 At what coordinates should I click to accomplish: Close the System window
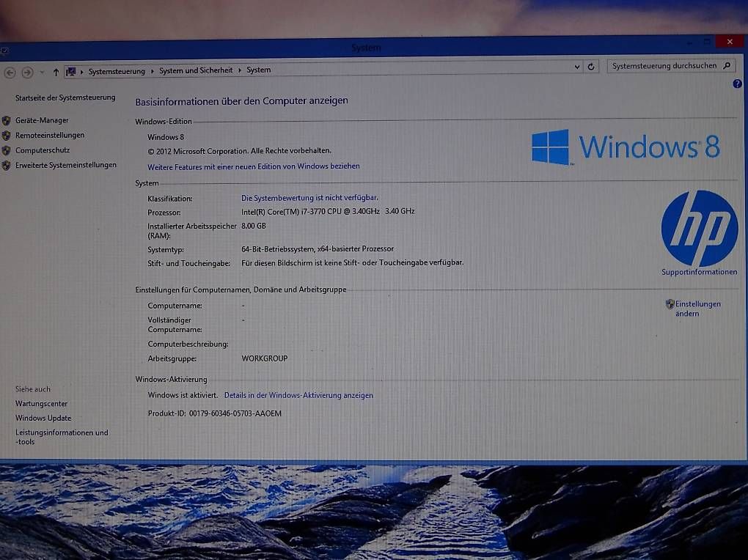point(730,42)
